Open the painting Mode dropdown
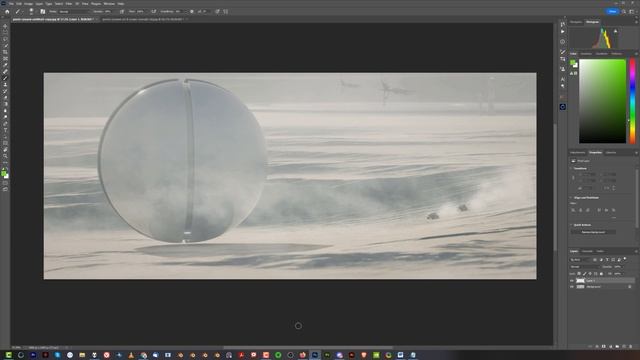 click(74, 11)
